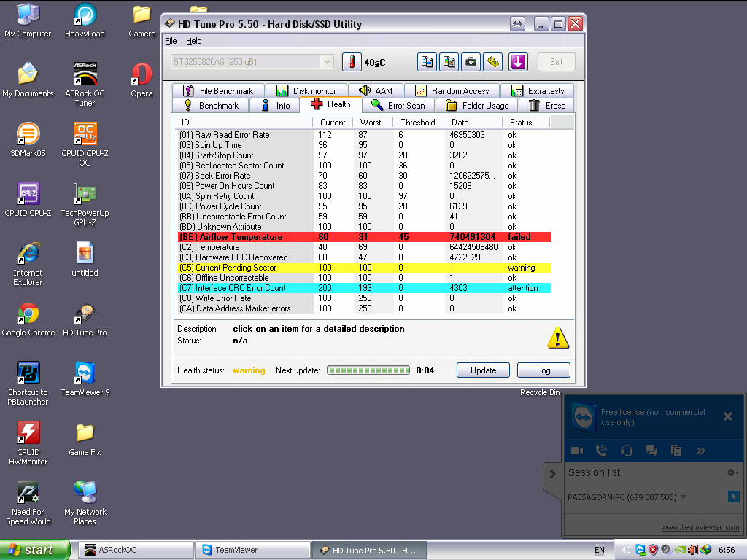
Task: Open the Random Access tab
Action: (x=452, y=91)
